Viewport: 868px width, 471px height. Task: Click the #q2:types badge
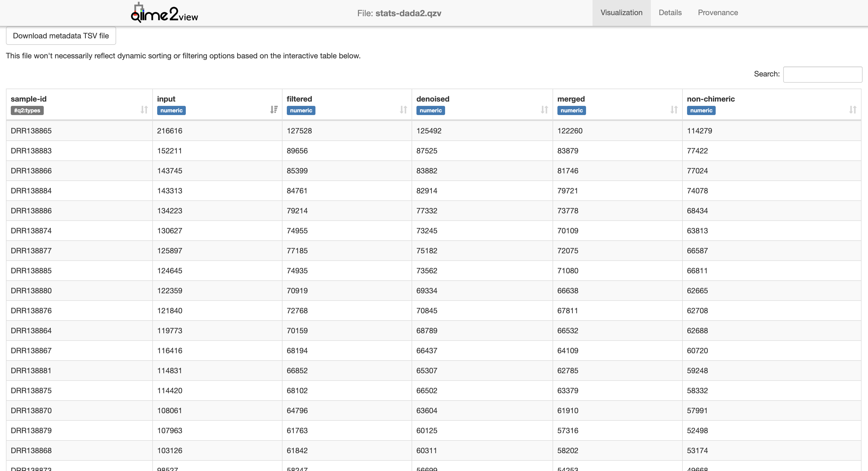27,110
